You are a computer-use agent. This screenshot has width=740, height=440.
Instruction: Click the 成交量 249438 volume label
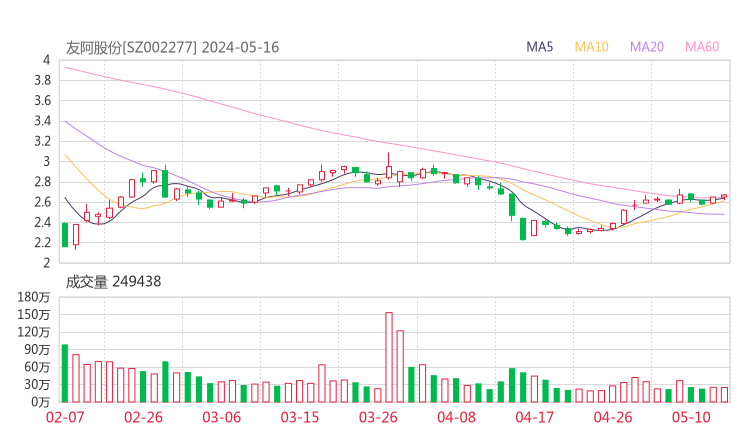tap(113, 282)
